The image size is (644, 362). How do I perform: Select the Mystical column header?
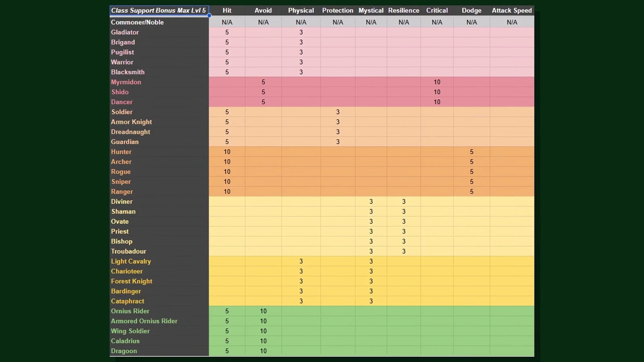click(371, 10)
